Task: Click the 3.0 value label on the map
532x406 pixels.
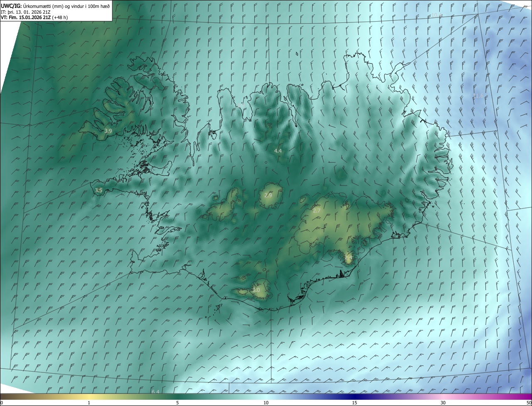Action: tap(256, 290)
